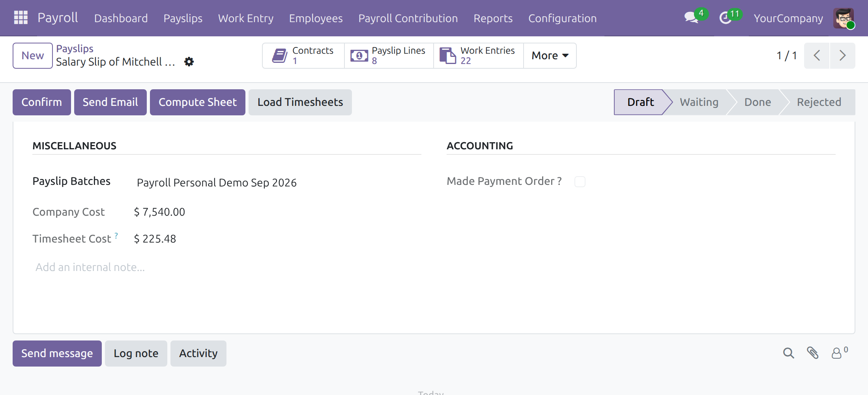Click the Payslip Lines money icon
Screen dimensions: 868x395
tap(359, 56)
